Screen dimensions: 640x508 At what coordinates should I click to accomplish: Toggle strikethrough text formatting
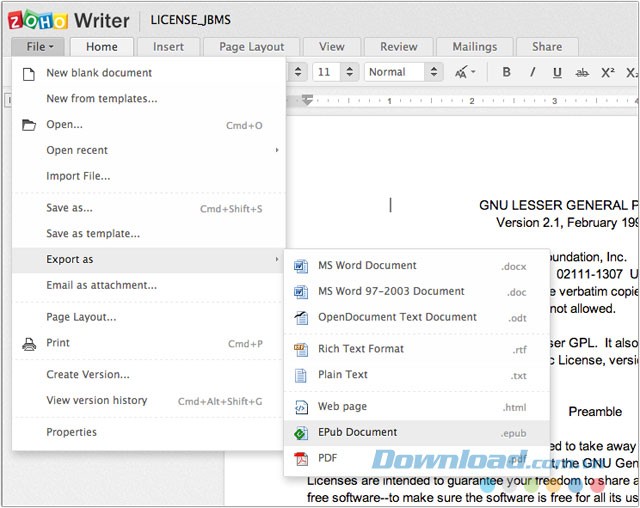click(x=582, y=72)
